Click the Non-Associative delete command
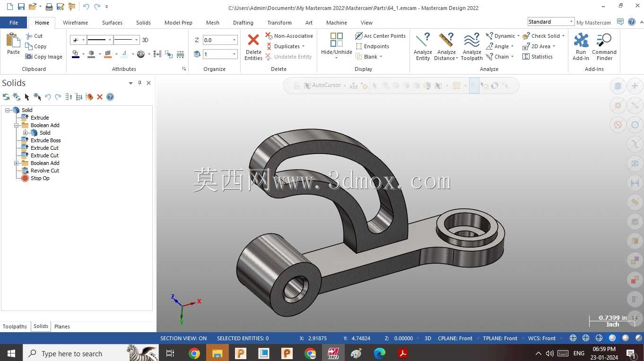This screenshot has height=361, width=644. coord(289,36)
